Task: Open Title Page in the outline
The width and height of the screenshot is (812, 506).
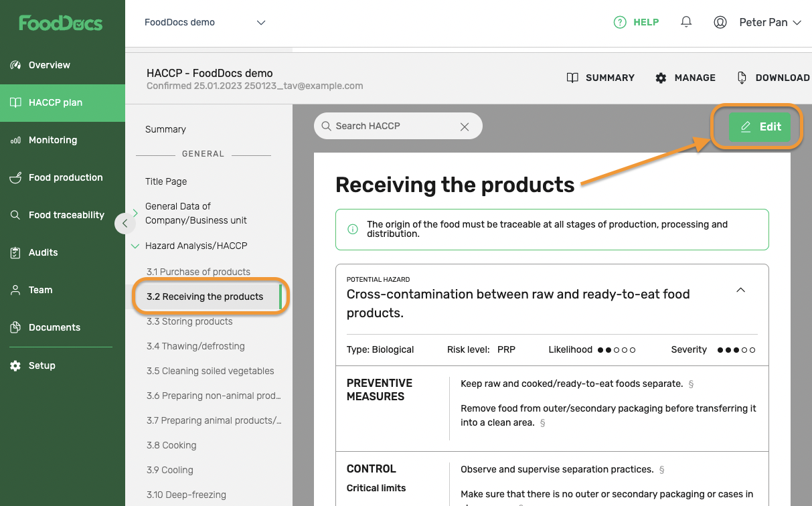Action: click(x=166, y=181)
